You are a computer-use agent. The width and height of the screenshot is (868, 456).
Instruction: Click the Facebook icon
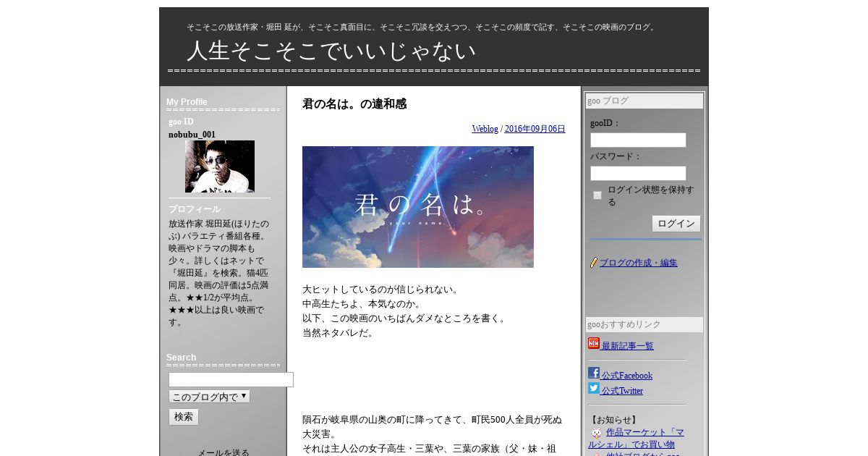point(594,373)
